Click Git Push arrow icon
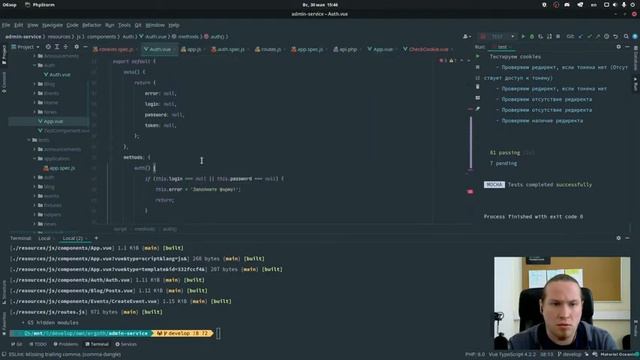This screenshot has height=360, width=640. (x=598, y=36)
